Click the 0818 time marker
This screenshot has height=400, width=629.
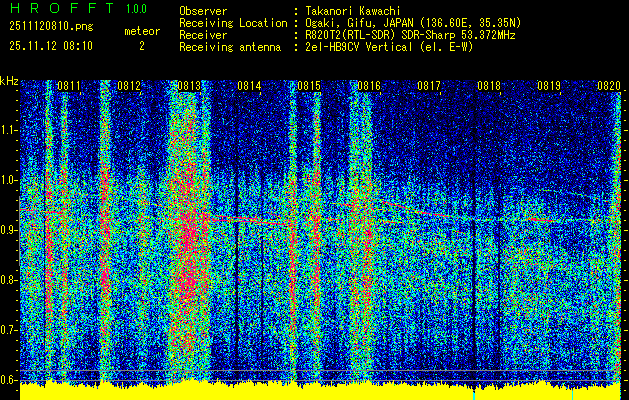click(x=489, y=86)
